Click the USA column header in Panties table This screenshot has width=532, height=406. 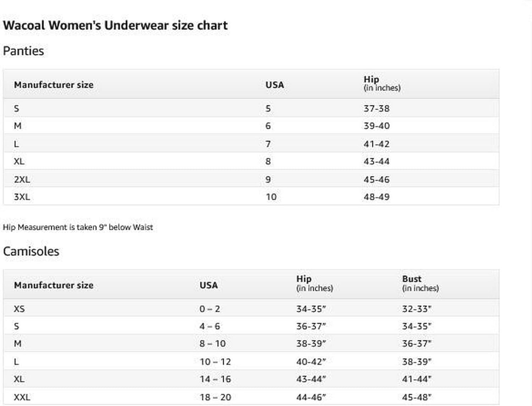pyautogui.click(x=275, y=85)
